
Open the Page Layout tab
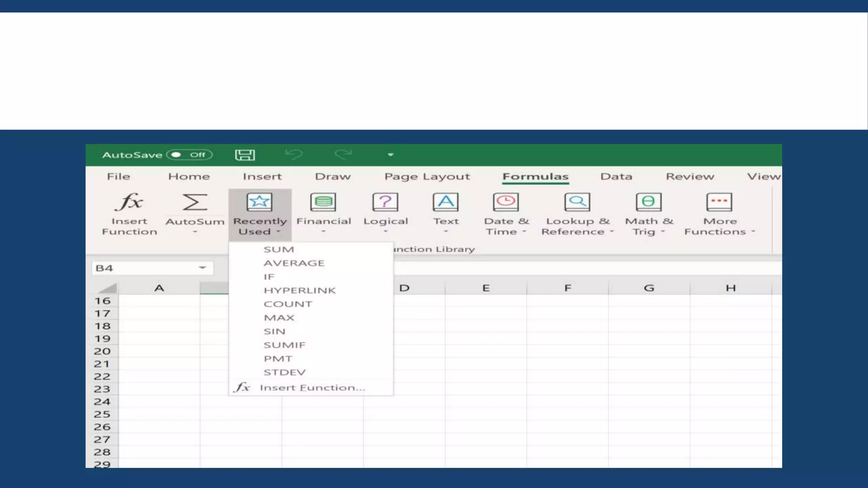427,177
